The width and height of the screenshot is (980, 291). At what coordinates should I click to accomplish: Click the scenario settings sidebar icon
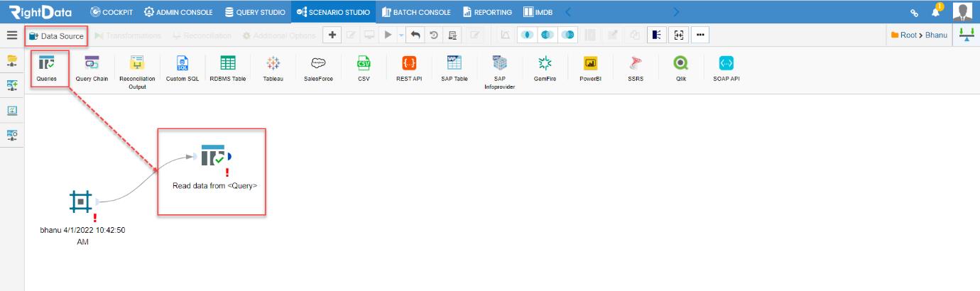pyautogui.click(x=12, y=135)
